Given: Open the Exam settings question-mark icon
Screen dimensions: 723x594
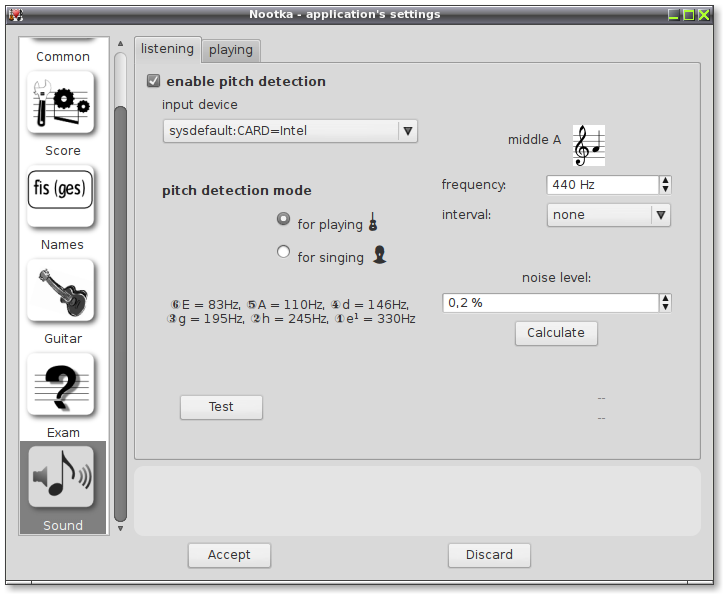Looking at the screenshot, I should 60,385.
